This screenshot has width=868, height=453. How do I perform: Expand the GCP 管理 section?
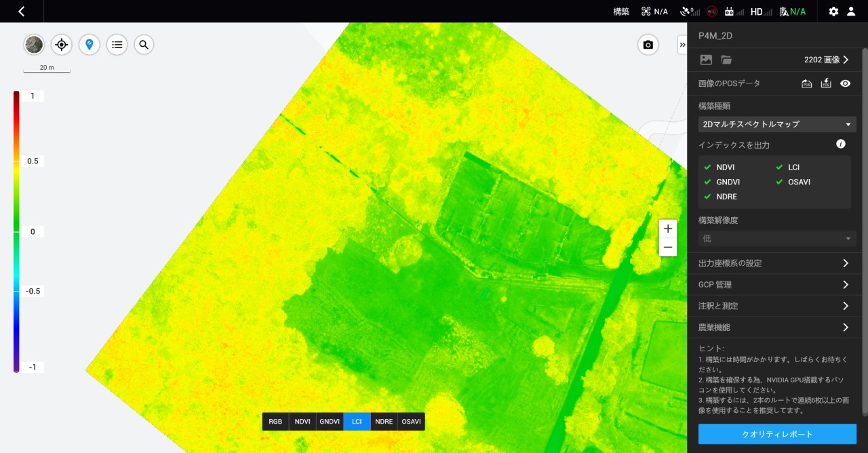tap(774, 285)
